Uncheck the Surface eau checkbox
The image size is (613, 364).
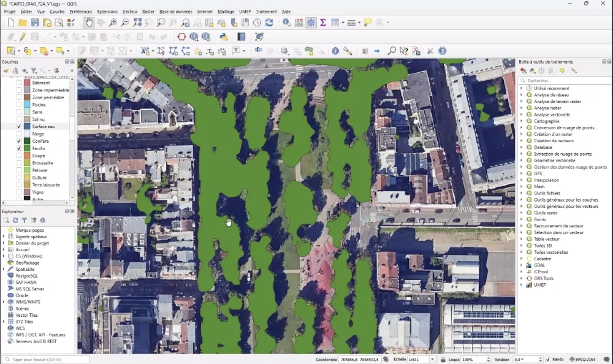[19, 127]
